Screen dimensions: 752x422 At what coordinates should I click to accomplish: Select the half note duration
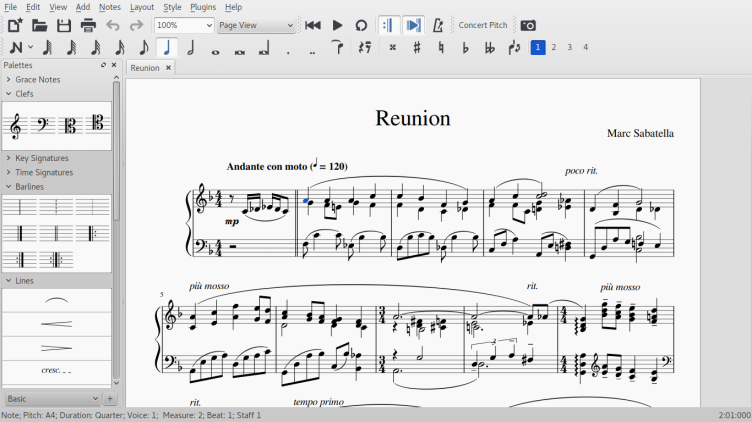pyautogui.click(x=190, y=47)
